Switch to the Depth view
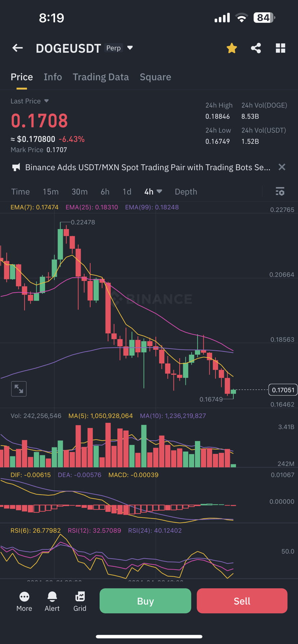The width and height of the screenshot is (298, 644). [x=186, y=192]
